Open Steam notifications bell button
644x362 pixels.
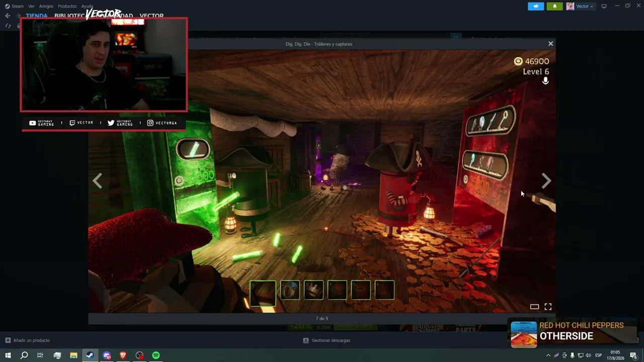coord(554,6)
